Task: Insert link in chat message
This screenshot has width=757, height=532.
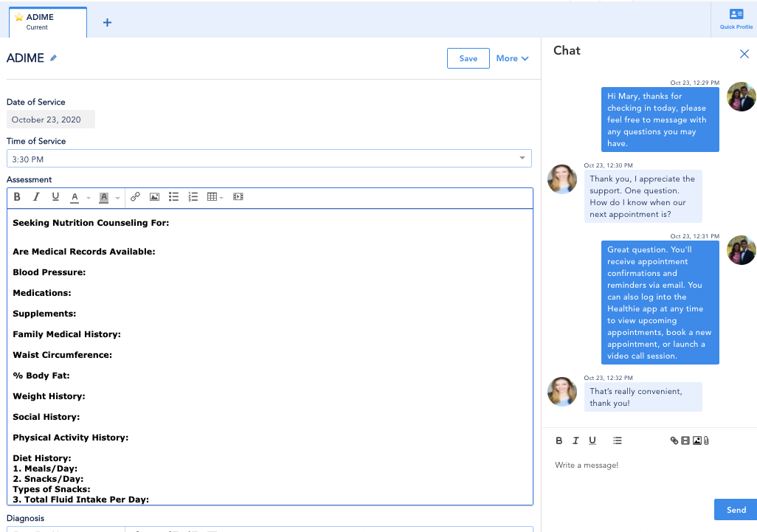Action: click(674, 441)
